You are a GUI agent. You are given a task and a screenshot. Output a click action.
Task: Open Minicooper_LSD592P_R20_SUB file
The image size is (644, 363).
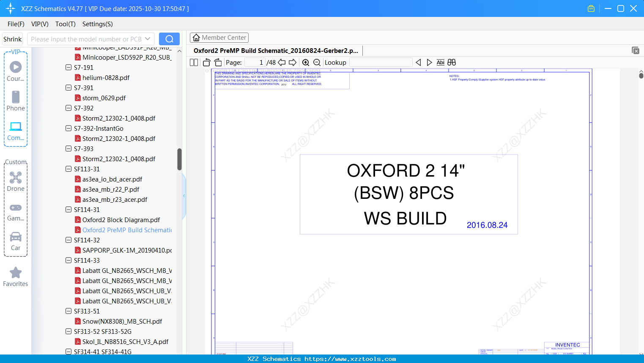[x=127, y=58]
